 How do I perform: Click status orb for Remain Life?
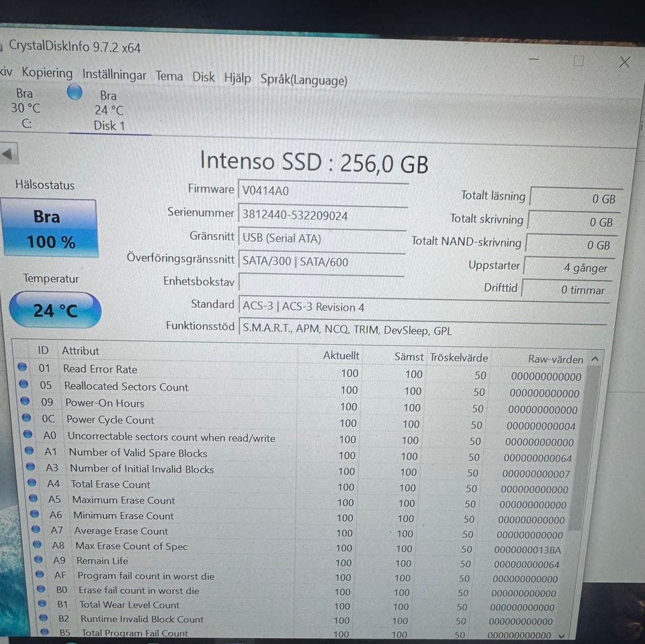pos(39,559)
